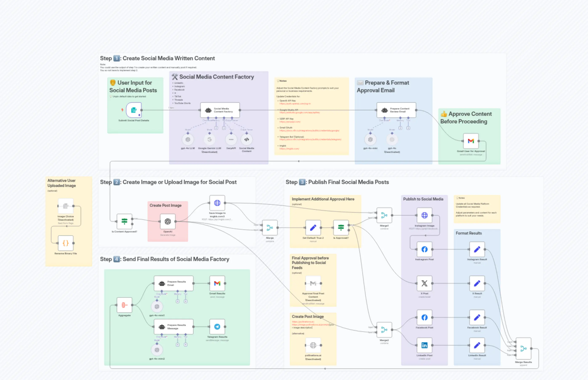The height and width of the screenshot is (380, 588).
Task: Select the LinkedIn Post node
Action: coord(424,345)
